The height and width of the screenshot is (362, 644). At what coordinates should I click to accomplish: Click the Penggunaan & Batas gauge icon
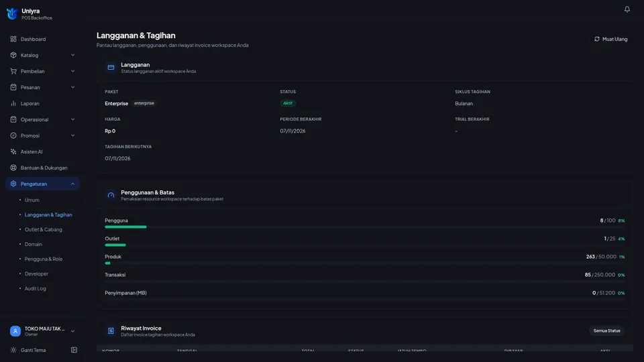pyautogui.click(x=111, y=195)
